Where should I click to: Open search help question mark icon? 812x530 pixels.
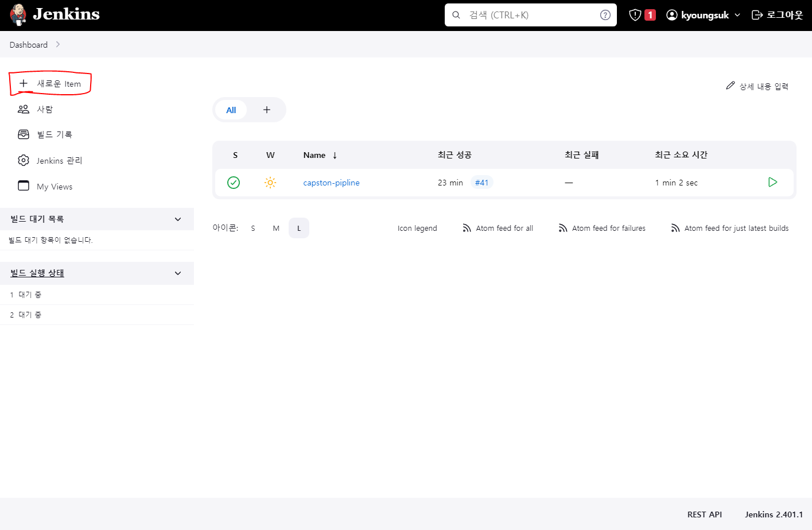605,15
